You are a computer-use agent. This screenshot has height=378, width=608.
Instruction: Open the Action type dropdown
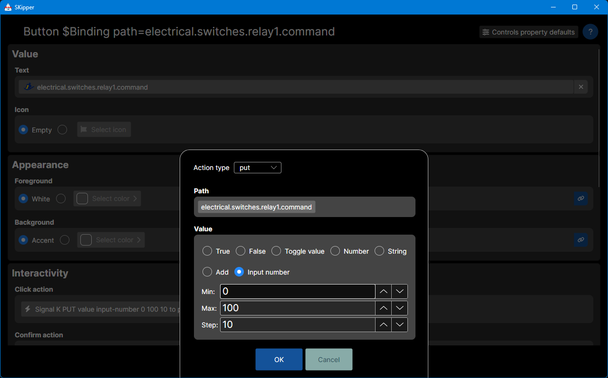click(257, 167)
